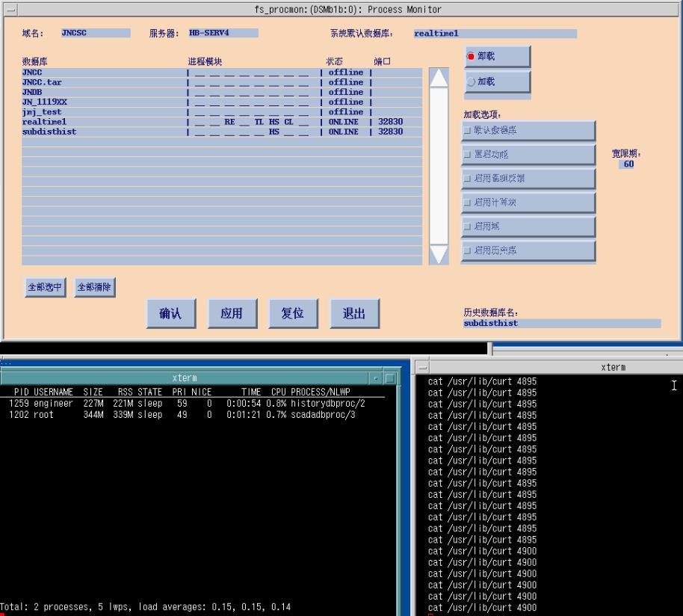Select the subdisthist database row
The height and width of the screenshot is (616, 683).
(x=49, y=132)
